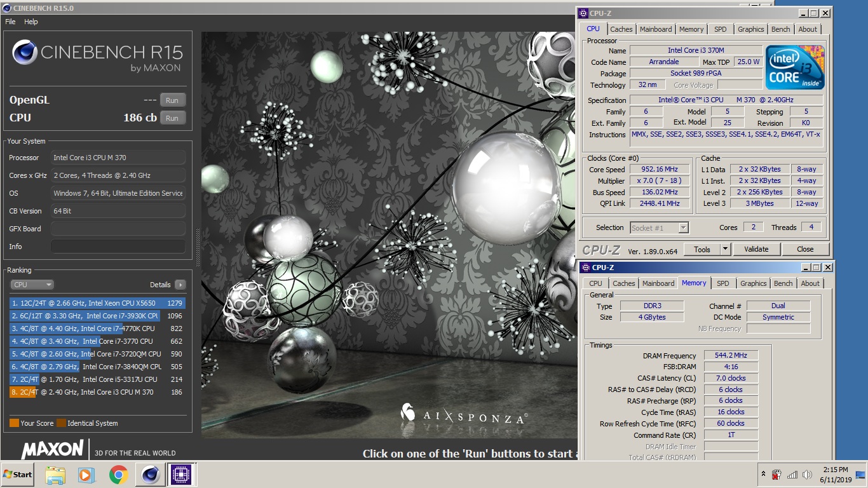The image size is (868, 488).
Task: Open Bench tab in top CPU-Z window
Action: coord(781,29)
